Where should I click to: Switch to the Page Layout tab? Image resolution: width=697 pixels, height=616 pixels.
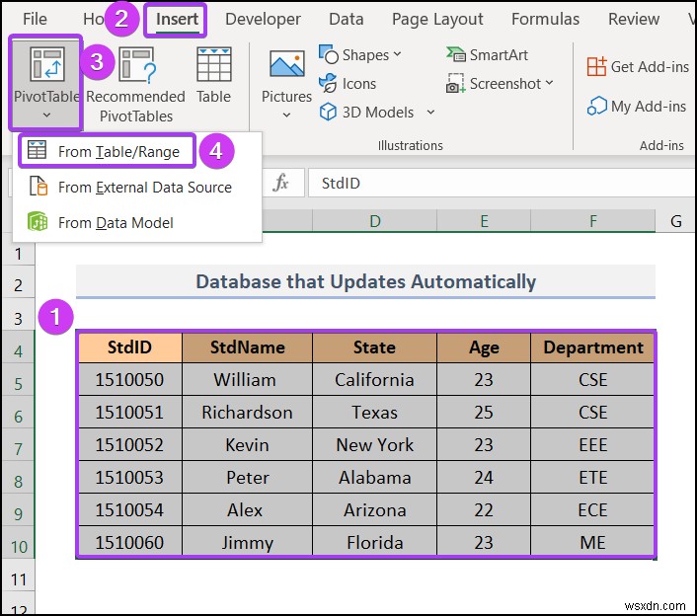437,20
